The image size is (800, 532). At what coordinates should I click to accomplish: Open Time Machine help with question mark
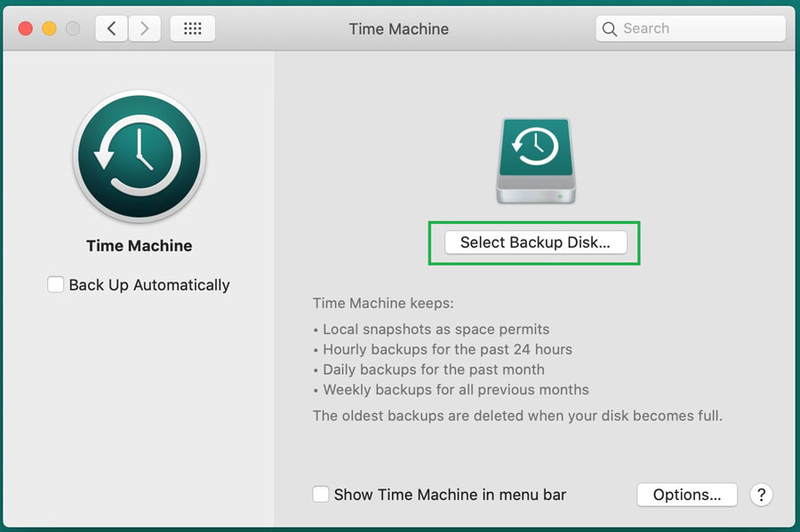[761, 495]
